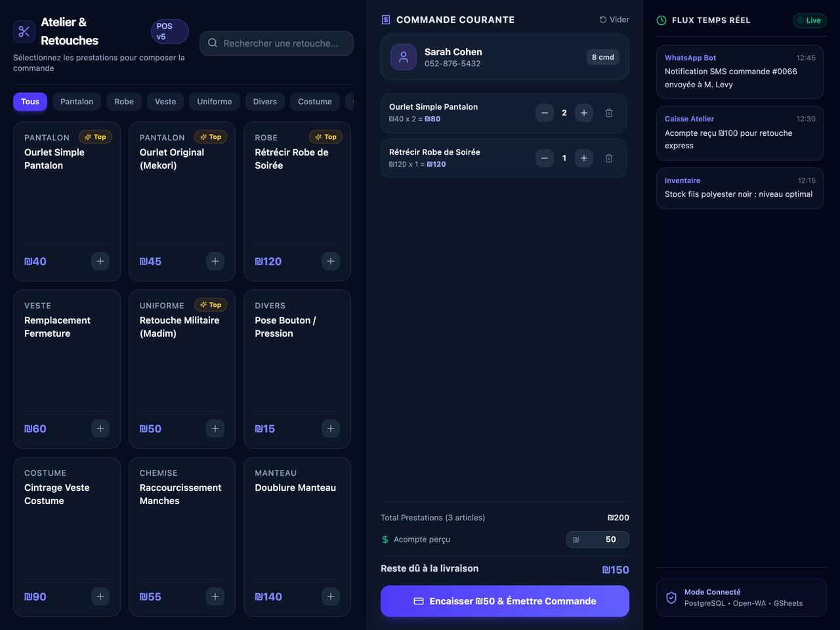Remove Rétrécir Robe de Soirée line

pyautogui.click(x=609, y=158)
